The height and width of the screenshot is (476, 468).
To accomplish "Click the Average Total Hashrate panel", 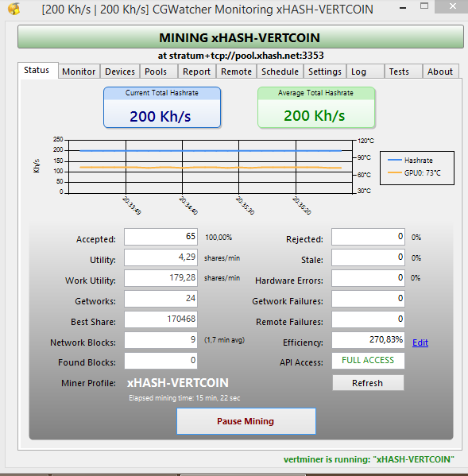I will [316, 107].
